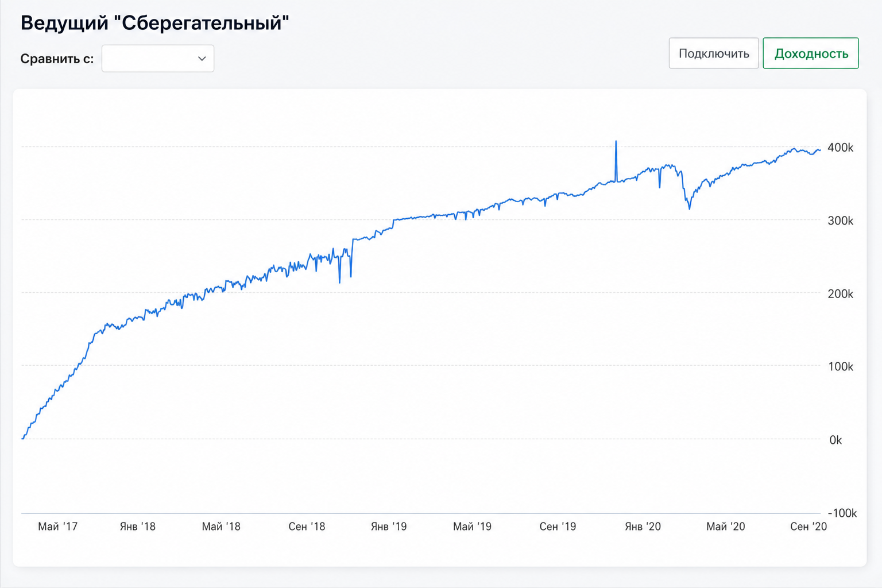
Task: Click the 400k y-axis label
Action: (x=840, y=148)
